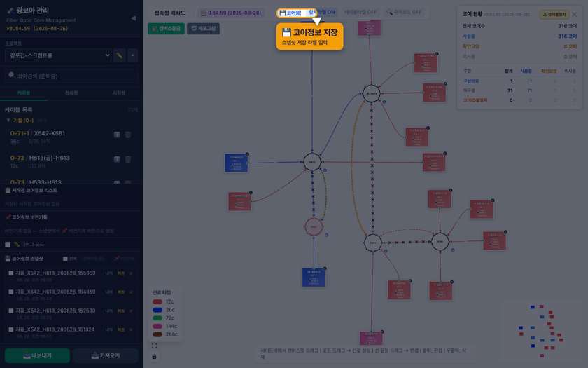The width and height of the screenshot is (588, 368).
Task: Select the JB_H623 circular junction node
Action: [371, 93]
